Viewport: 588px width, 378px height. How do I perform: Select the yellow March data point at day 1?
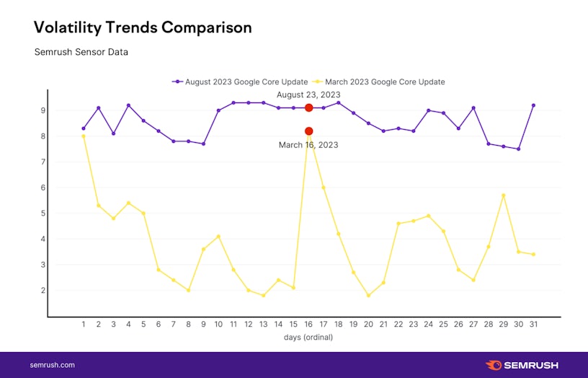[84, 136]
